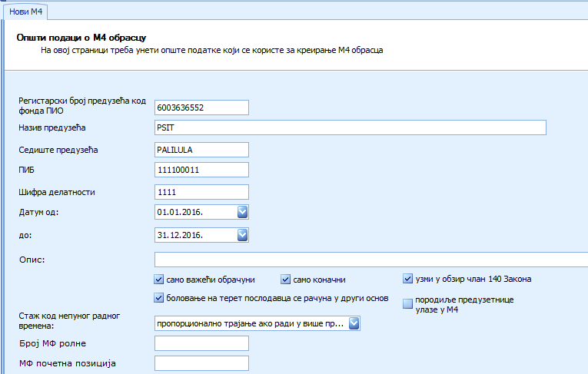Click the Шифра делатности field
Screen dimensions: 588x374
coord(201,191)
